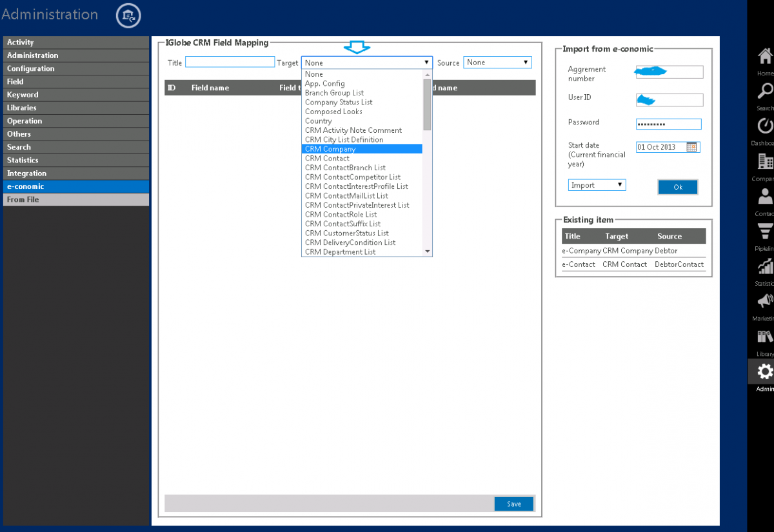Click the dropdown list scroll-down arrow
This screenshot has height=532, width=774.
(x=427, y=251)
